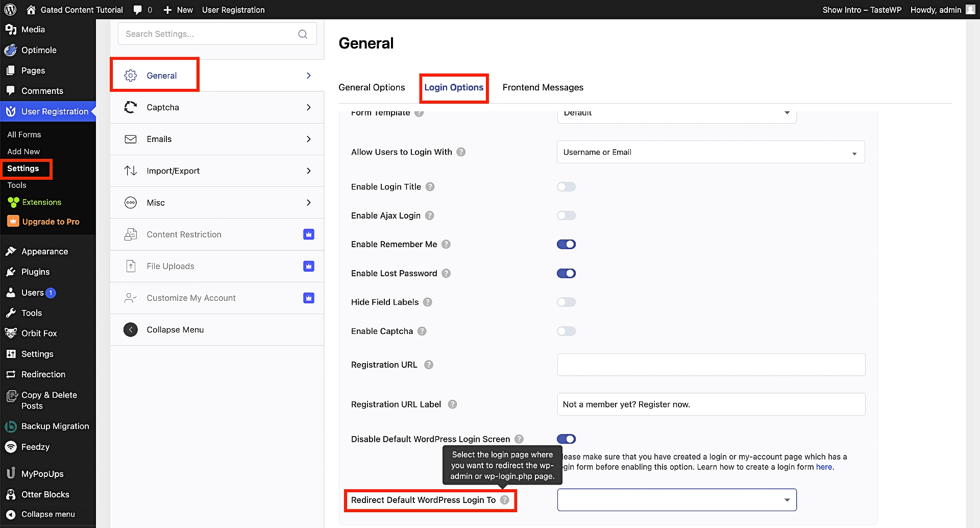Expand the Import/Export settings chevron
Viewport: 980px width, 528px height.
(x=309, y=171)
